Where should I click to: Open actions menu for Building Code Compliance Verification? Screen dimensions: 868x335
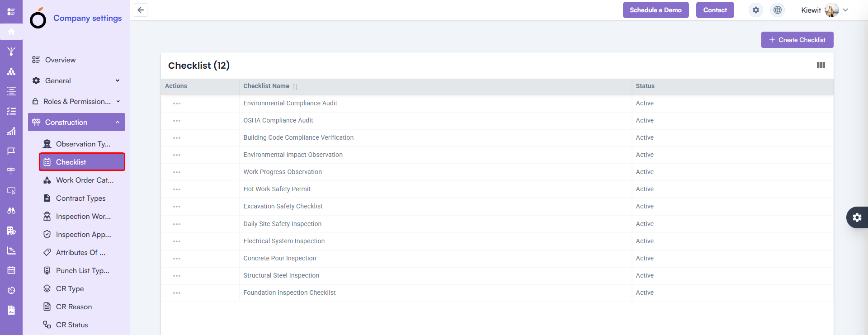(177, 138)
